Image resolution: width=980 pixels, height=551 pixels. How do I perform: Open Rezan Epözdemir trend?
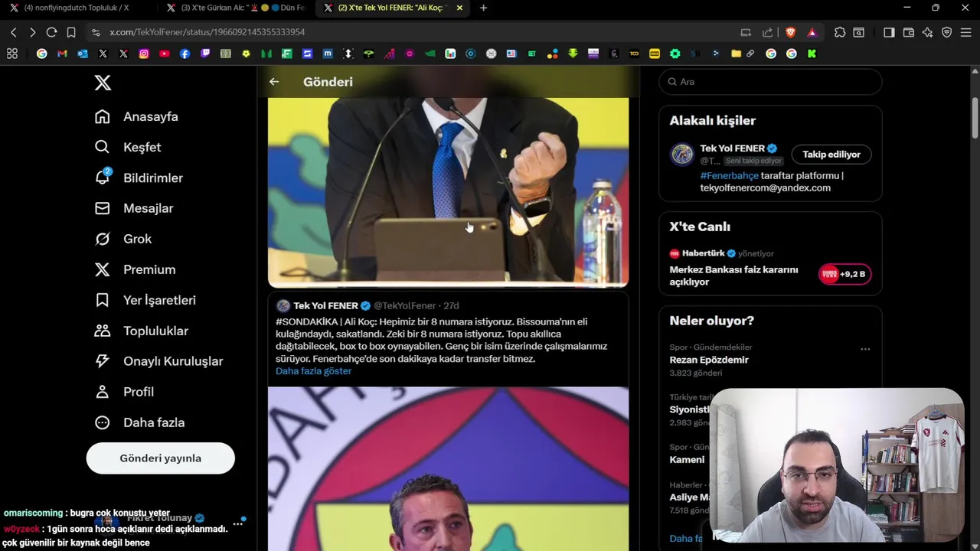(709, 360)
